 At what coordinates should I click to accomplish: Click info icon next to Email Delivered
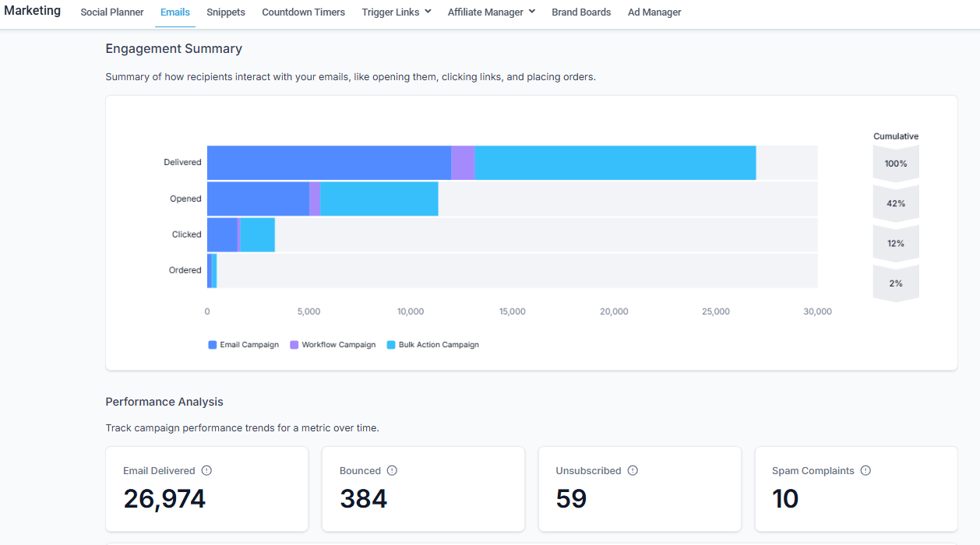pos(206,470)
